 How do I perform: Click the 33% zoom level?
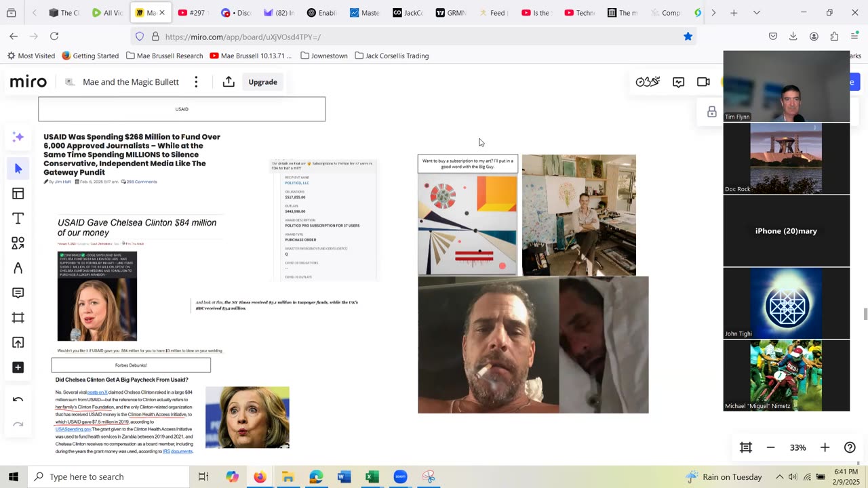pyautogui.click(x=797, y=447)
